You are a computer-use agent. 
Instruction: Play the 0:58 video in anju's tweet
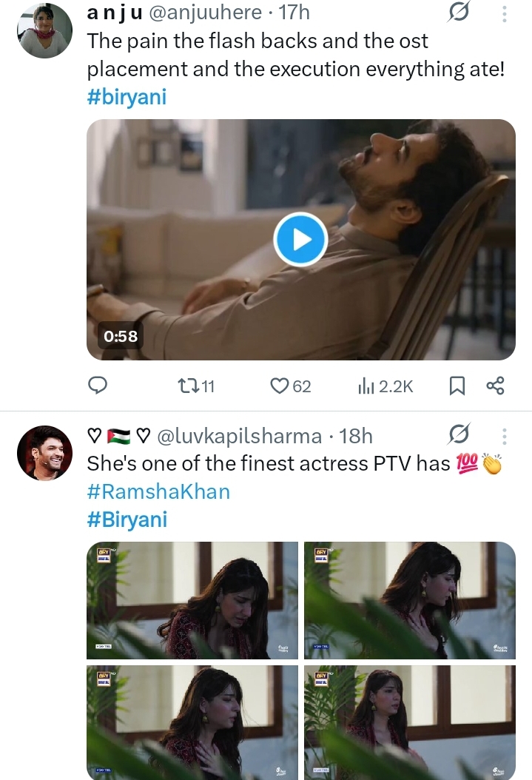(300, 241)
